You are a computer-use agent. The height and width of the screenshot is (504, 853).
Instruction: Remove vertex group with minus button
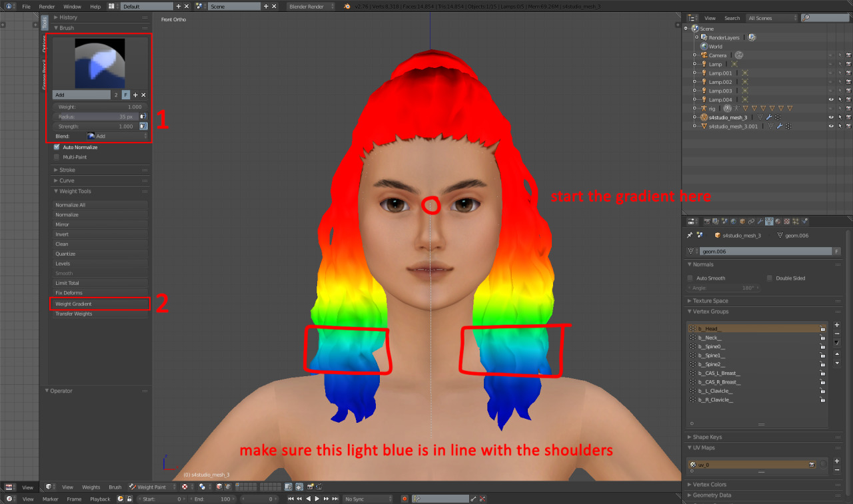coord(837,333)
